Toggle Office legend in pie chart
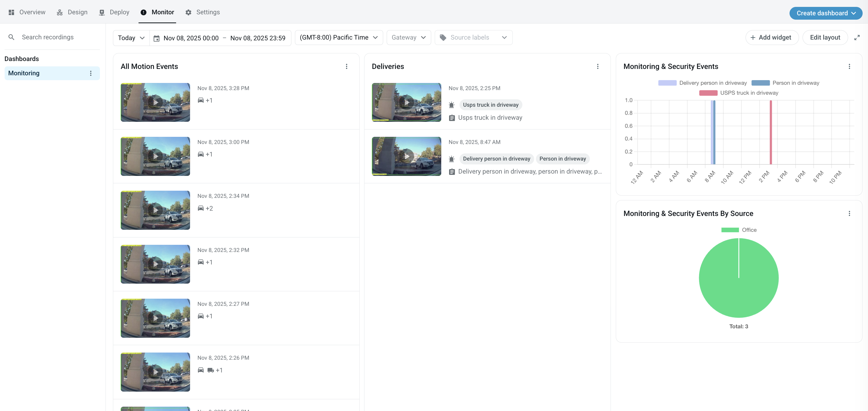Screen dimensions: 868x411 click(x=739, y=230)
